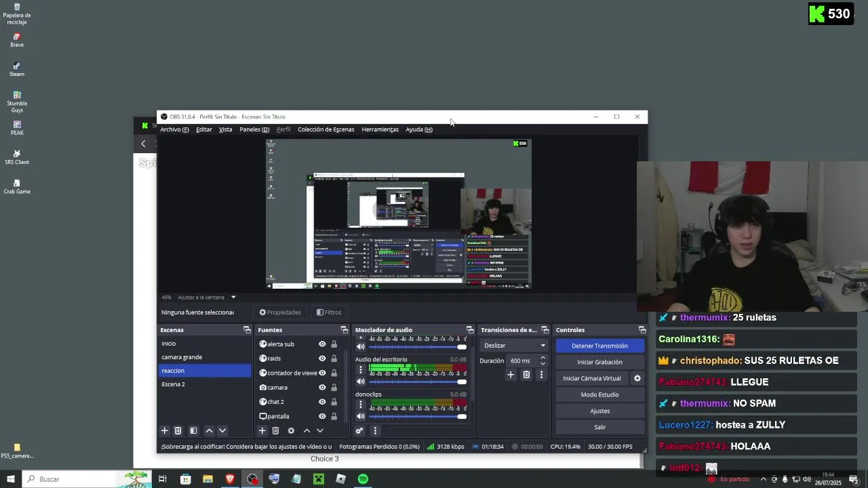868x488 pixels.
Task: Show hidden system tray icons chevron
Action: (x=764, y=479)
